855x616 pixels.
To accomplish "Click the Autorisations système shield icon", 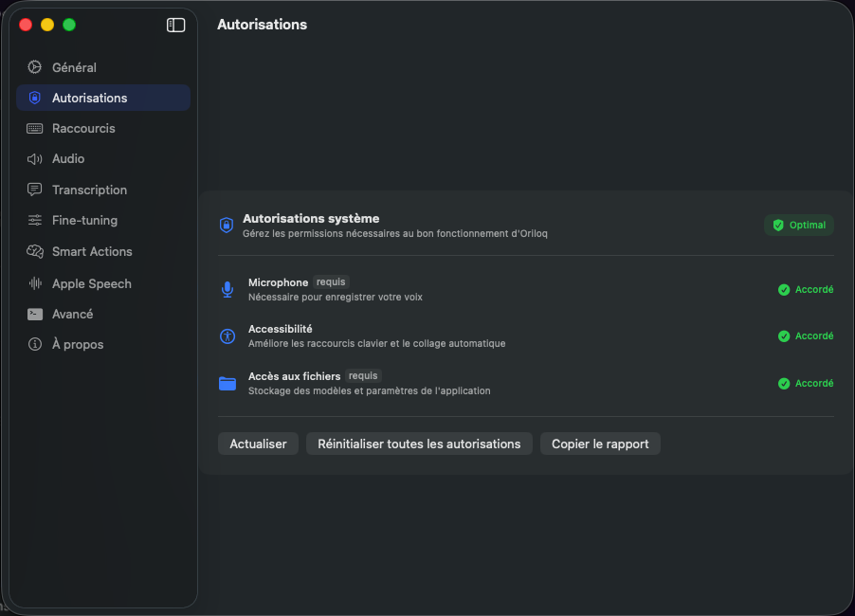I will pos(227,226).
